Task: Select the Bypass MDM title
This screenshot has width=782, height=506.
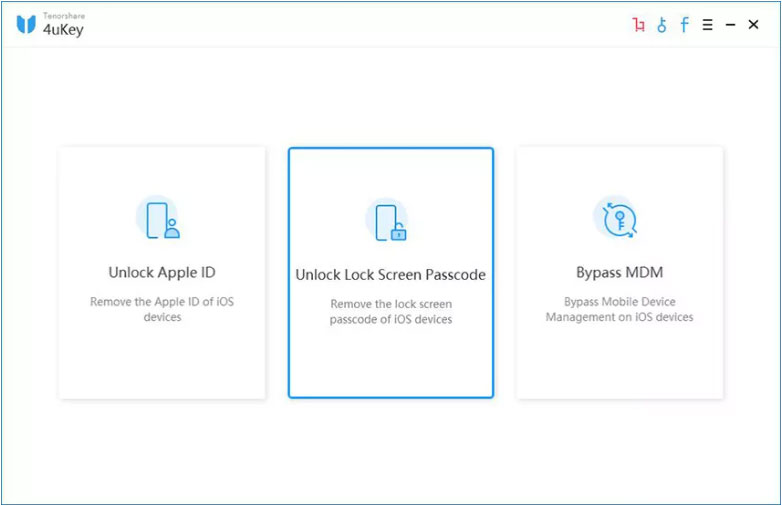Action: [619, 273]
